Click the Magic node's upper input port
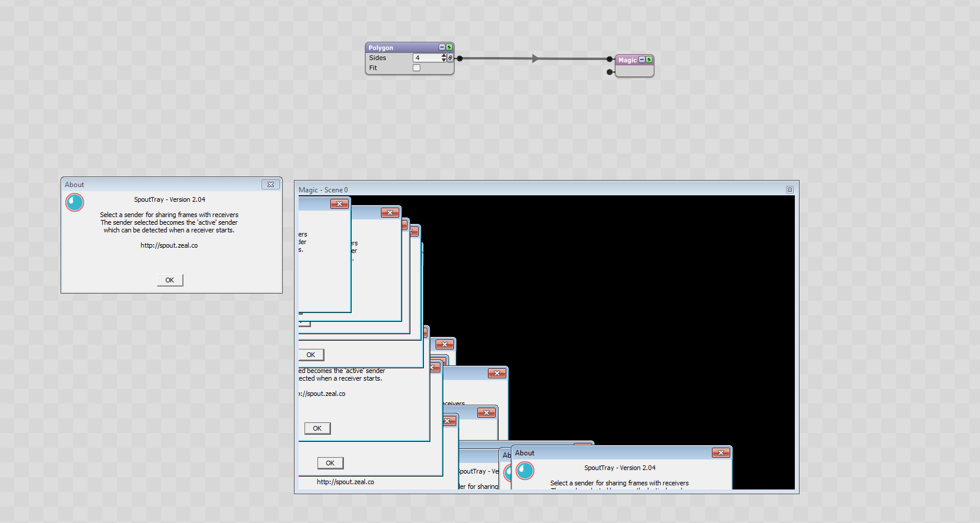 pyautogui.click(x=610, y=59)
